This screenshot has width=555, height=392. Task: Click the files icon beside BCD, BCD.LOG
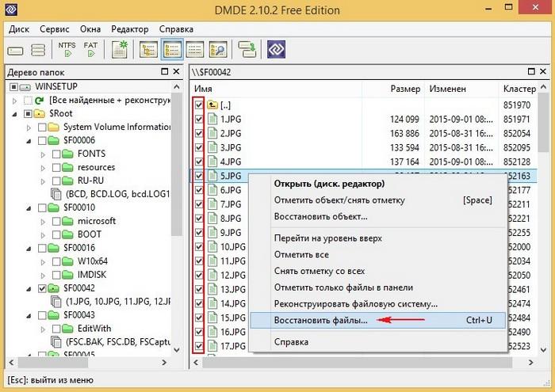click(56, 194)
